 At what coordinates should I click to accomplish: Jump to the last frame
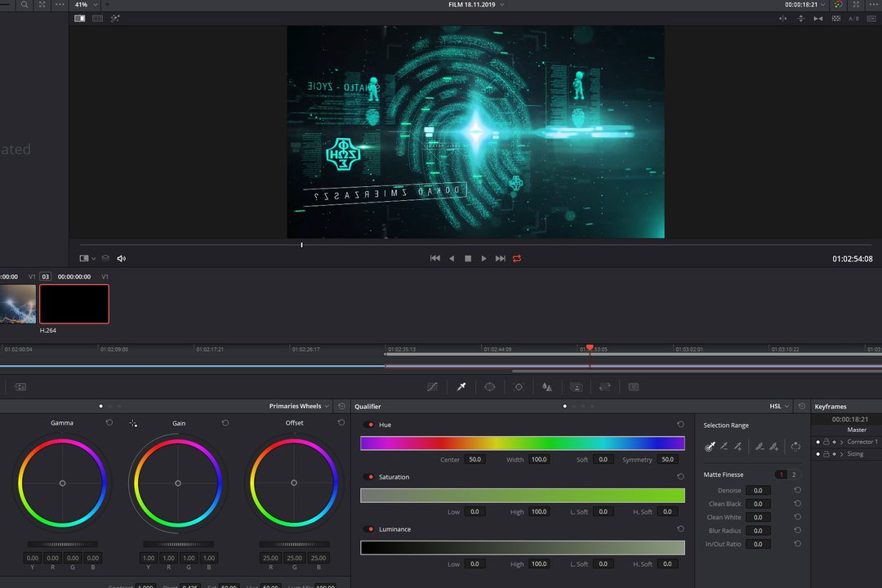[500, 258]
